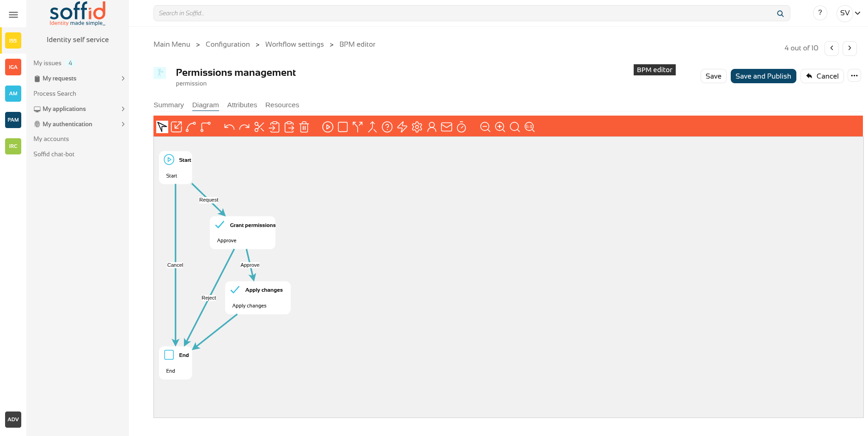Go to Workflow settings breadcrumb
868x436 pixels.
click(294, 44)
